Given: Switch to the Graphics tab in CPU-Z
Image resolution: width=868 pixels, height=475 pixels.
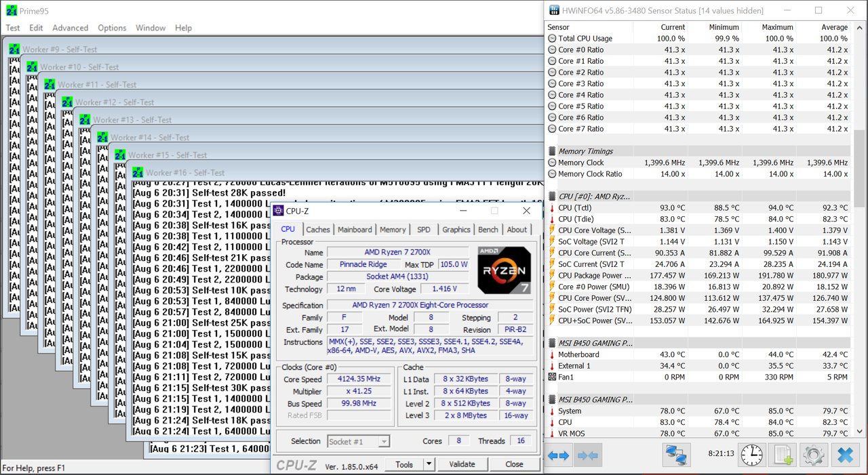Looking at the screenshot, I should click(x=456, y=230).
